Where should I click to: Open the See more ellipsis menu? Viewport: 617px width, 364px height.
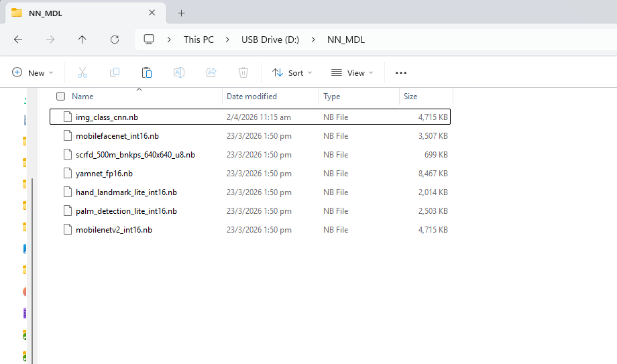pos(401,72)
